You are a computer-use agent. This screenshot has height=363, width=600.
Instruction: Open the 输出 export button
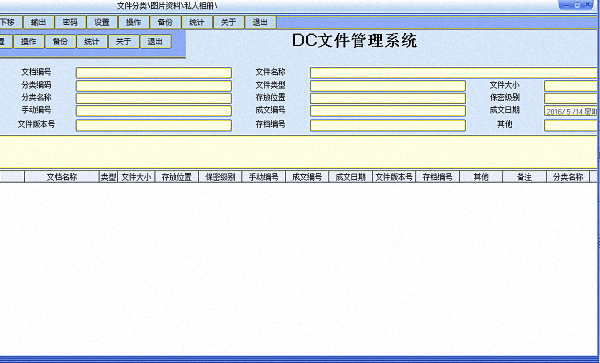click(38, 22)
